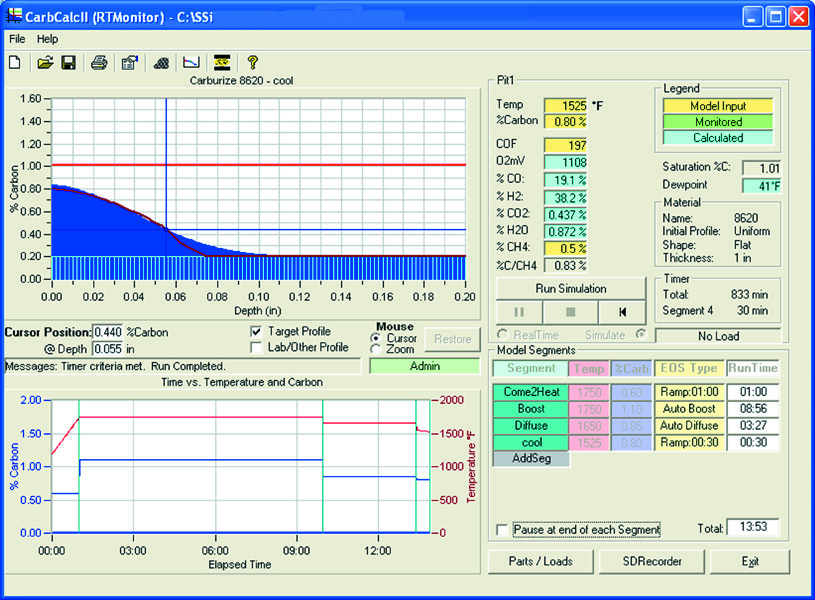Click the Come2Heat Temp cell 1750
This screenshot has width=815, height=600.
588,392
